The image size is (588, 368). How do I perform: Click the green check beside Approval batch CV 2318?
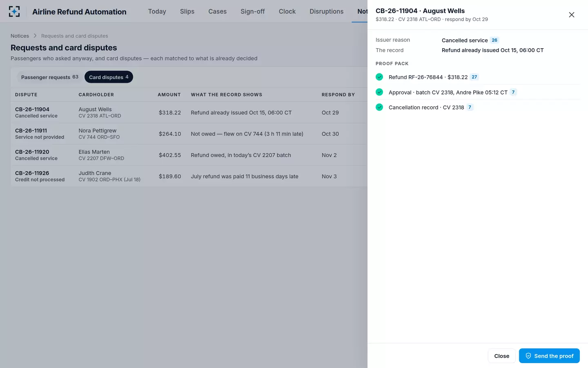pyautogui.click(x=379, y=92)
